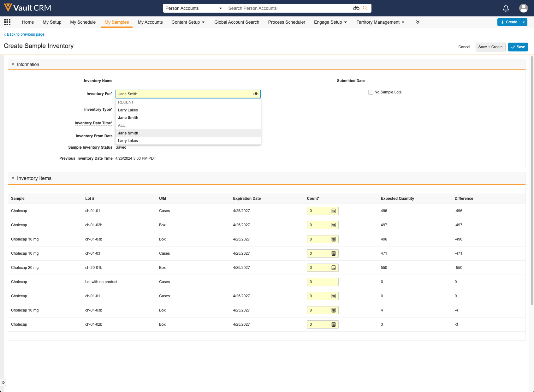The height and width of the screenshot is (392, 534).
Task: Follow the Back to previous page link
Action: coord(24,34)
